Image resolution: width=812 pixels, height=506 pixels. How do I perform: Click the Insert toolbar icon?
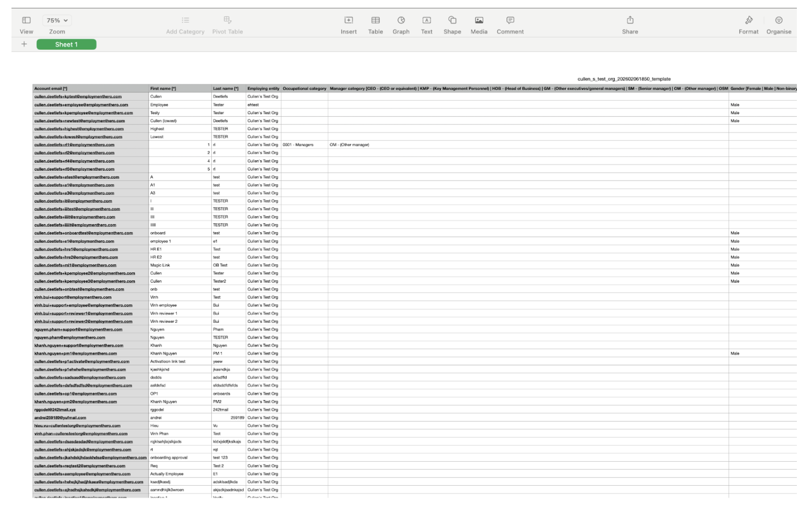click(x=349, y=20)
